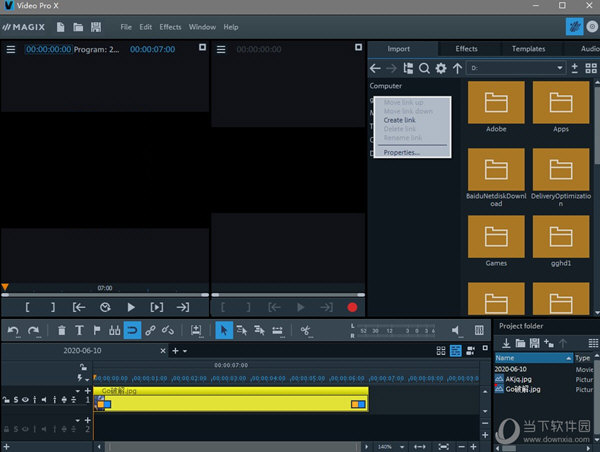
Task: Switch arranger to storyboard grid view
Action: [441, 351]
